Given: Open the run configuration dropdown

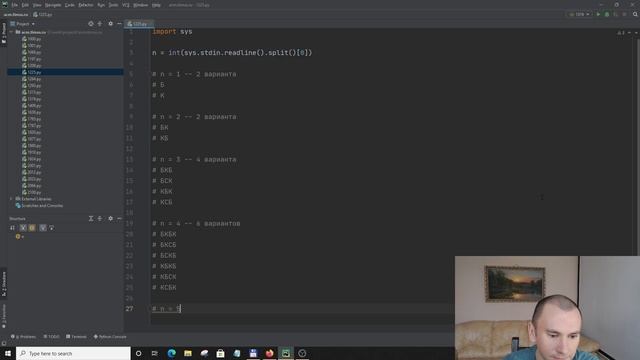Looking at the screenshot, I should tap(580, 14).
